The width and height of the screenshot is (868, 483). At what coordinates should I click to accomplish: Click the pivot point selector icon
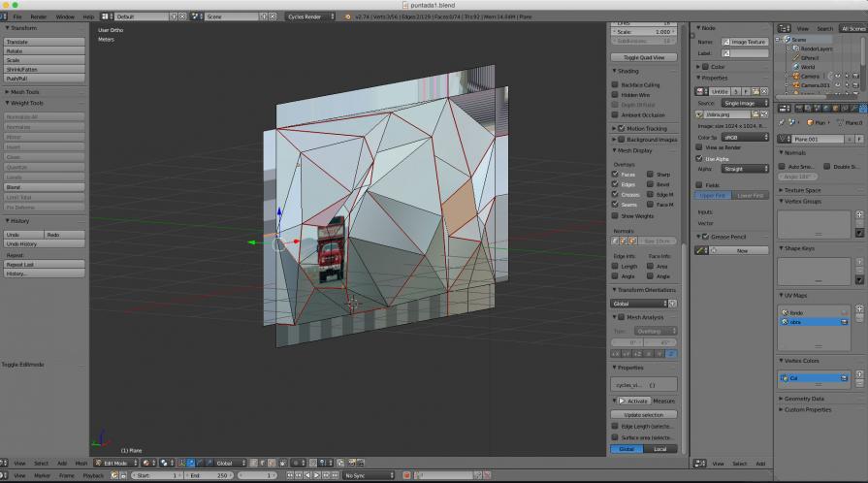point(165,463)
